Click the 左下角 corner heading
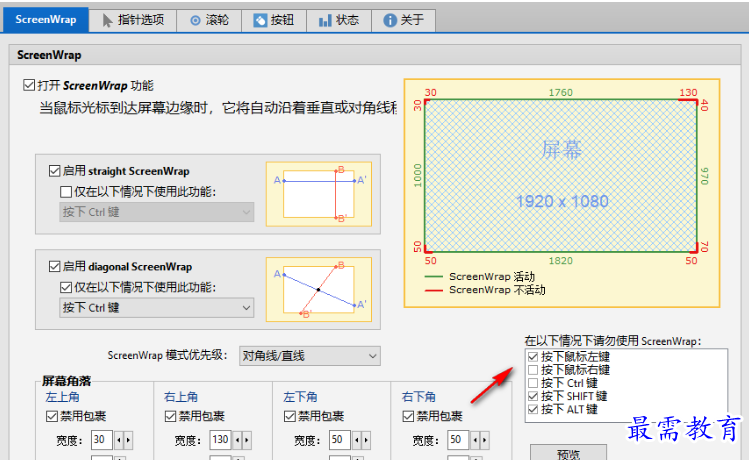The image size is (749, 460). [300, 397]
